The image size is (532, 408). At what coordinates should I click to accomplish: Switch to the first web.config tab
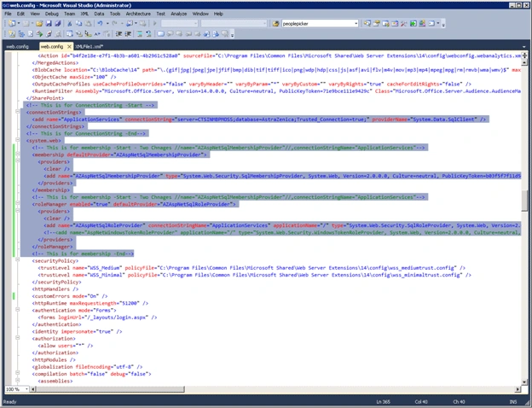pyautogui.click(x=18, y=47)
